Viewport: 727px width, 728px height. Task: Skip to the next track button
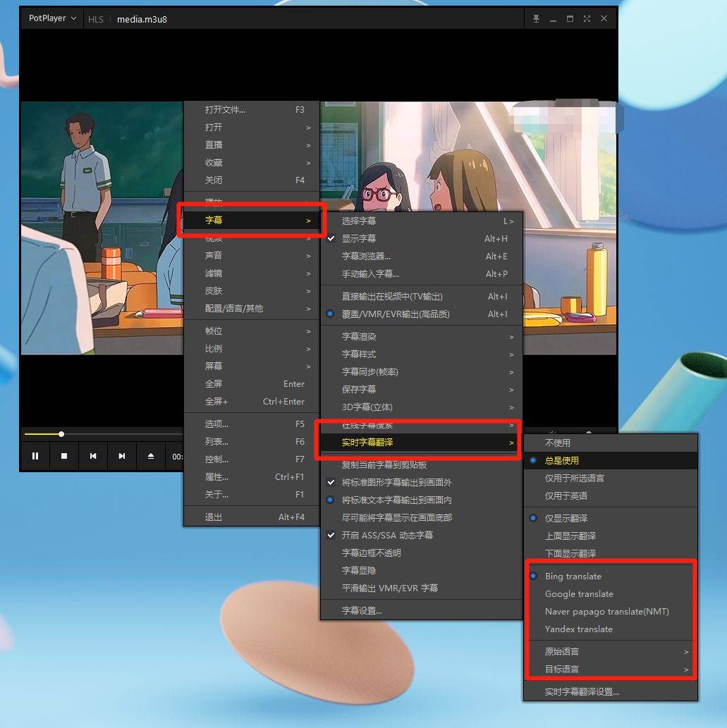(x=122, y=456)
